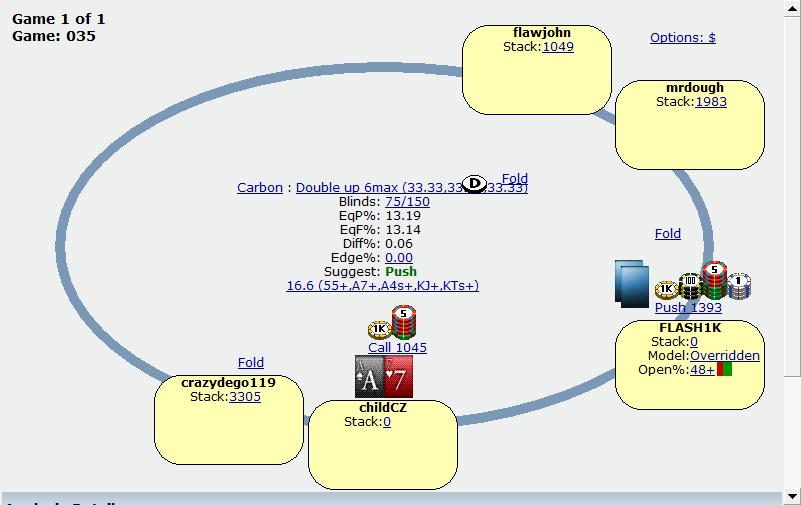Click the Edge% 0.00 value link
This screenshot has height=505, width=801.
399,257
